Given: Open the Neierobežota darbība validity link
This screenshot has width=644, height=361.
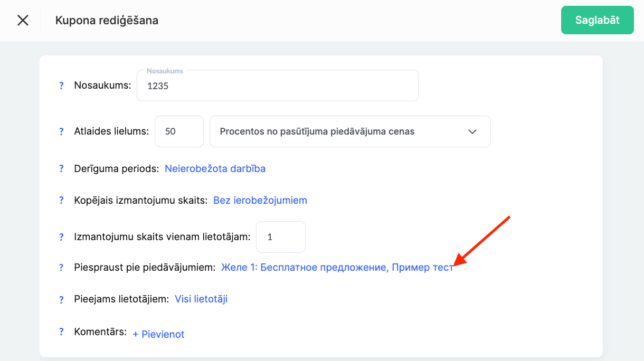Looking at the screenshot, I should pos(215,169).
